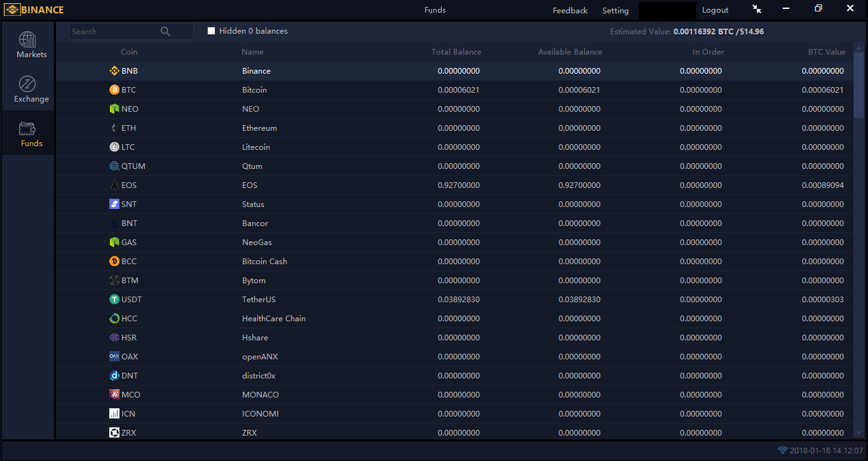868x461 pixels.
Task: Click the HSR coin icon
Action: [114, 338]
